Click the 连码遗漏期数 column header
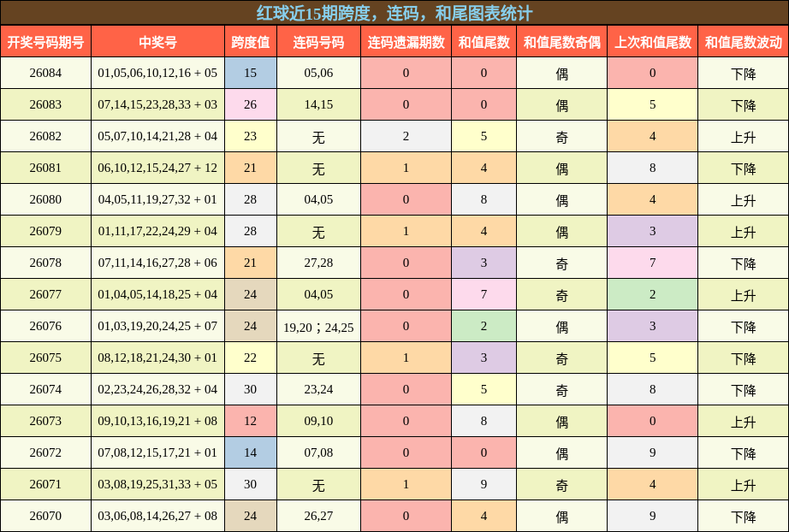 406,42
